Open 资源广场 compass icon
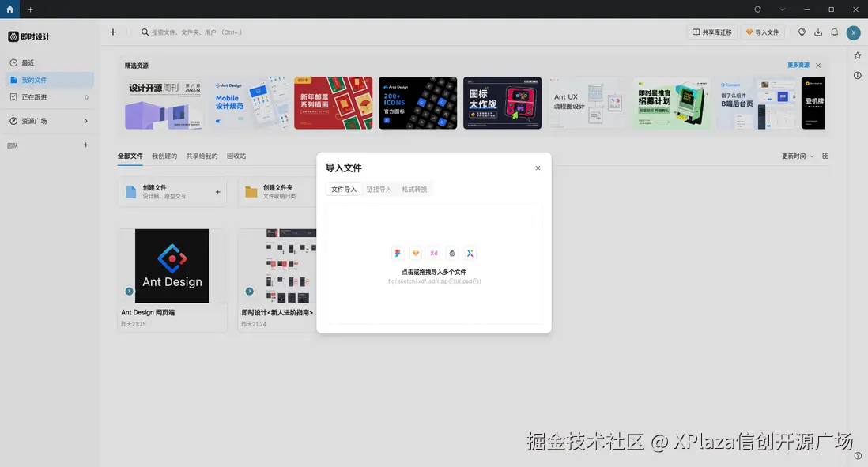This screenshot has width=868, height=467. coord(13,121)
